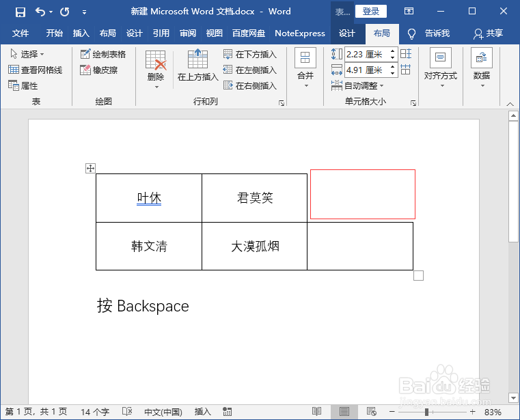Viewport: 520px width, 420px height.
Task: Open the 自动调整 autofit dropdown
Action: pos(357,85)
